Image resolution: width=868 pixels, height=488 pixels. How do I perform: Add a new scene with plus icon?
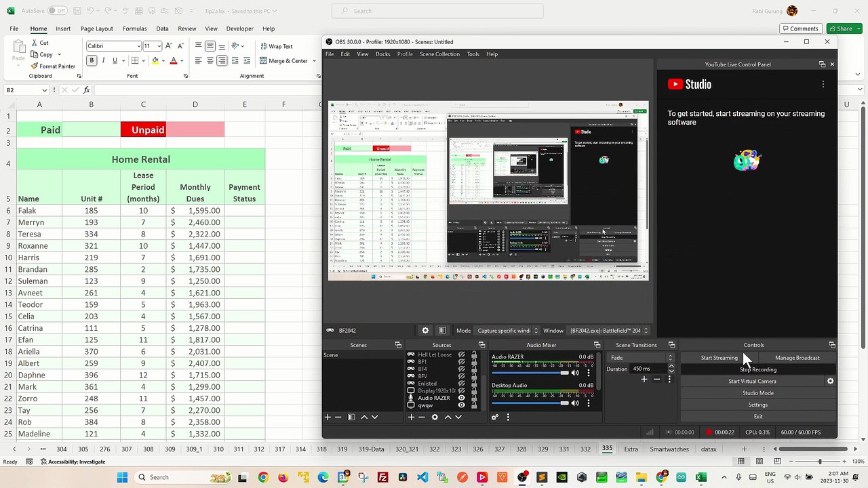pyautogui.click(x=328, y=417)
